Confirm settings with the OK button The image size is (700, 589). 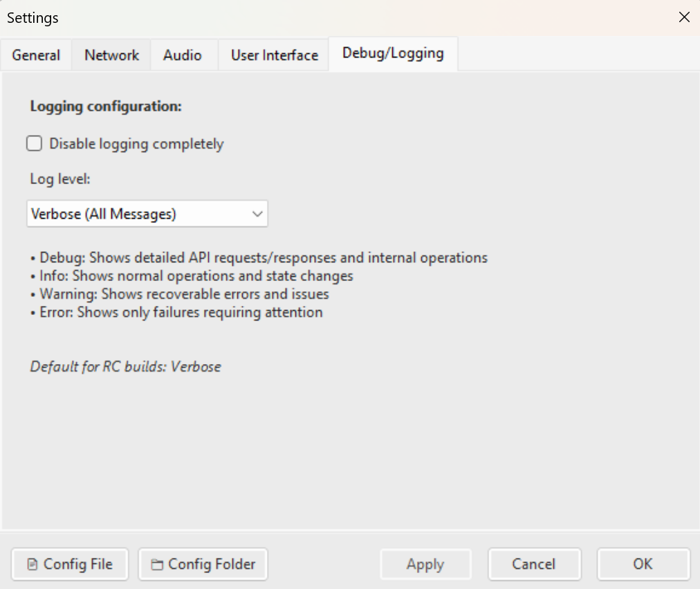(x=643, y=564)
